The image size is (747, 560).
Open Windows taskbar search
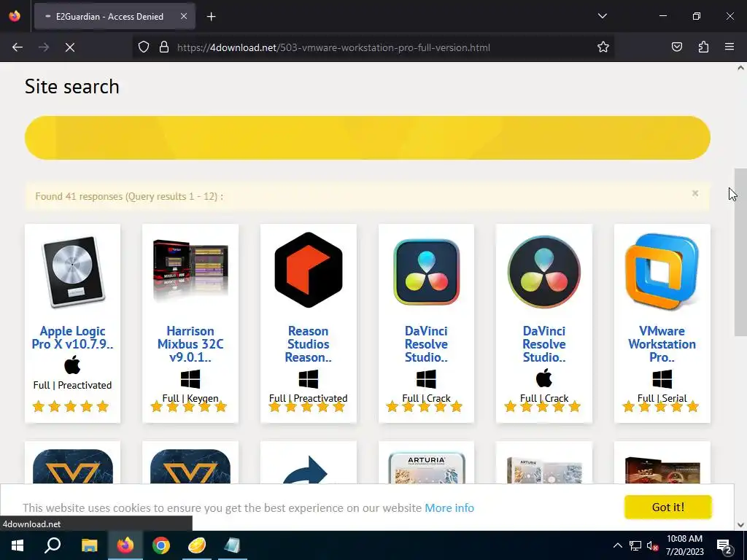click(x=53, y=545)
